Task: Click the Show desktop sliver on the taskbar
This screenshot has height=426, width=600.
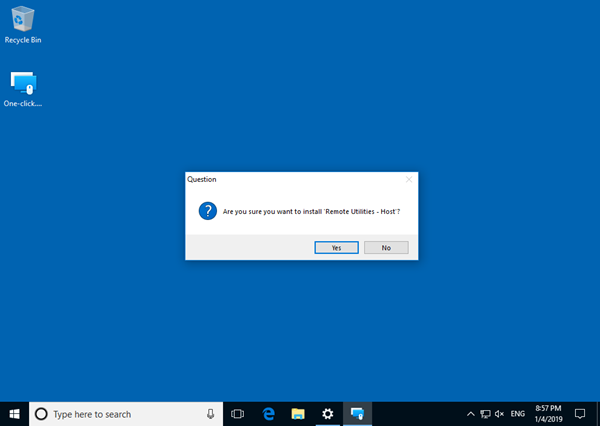Action: [598, 414]
